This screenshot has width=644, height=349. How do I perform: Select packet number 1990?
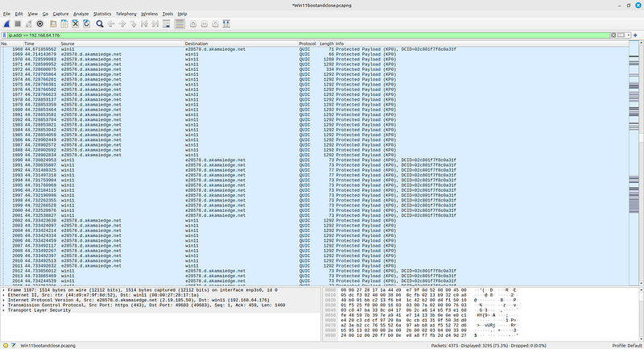314,160
